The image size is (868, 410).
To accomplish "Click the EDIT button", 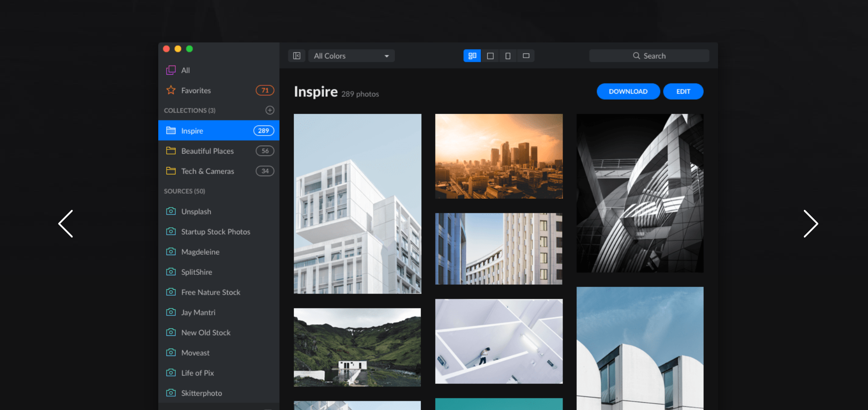I will (x=683, y=91).
